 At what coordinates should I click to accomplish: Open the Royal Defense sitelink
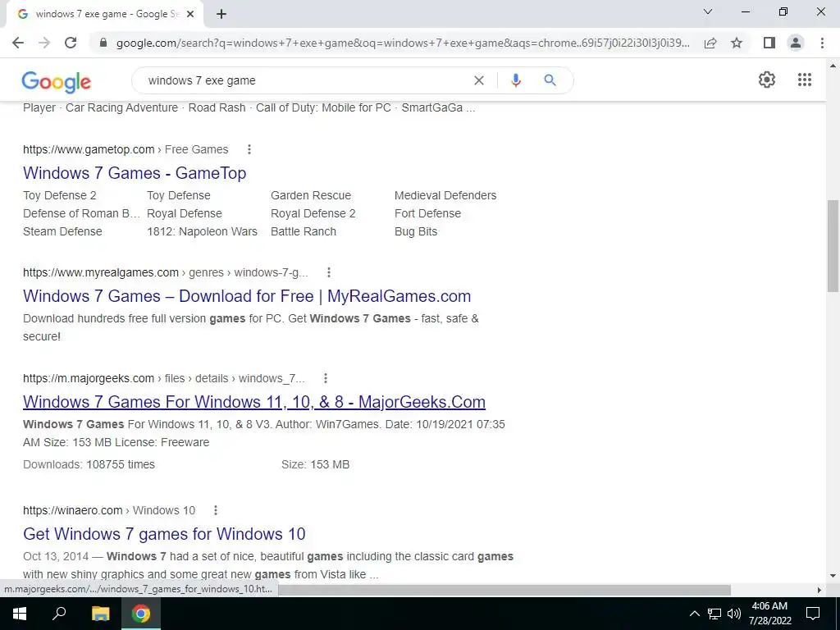click(x=185, y=213)
